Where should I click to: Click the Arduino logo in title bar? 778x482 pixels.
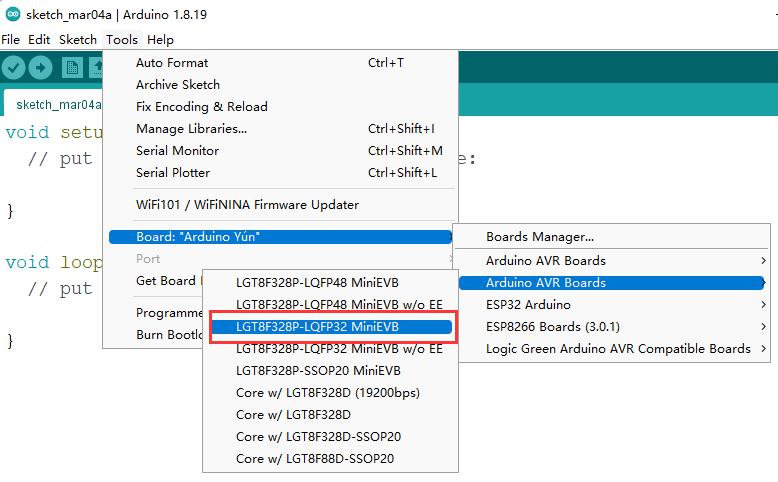[x=11, y=14]
